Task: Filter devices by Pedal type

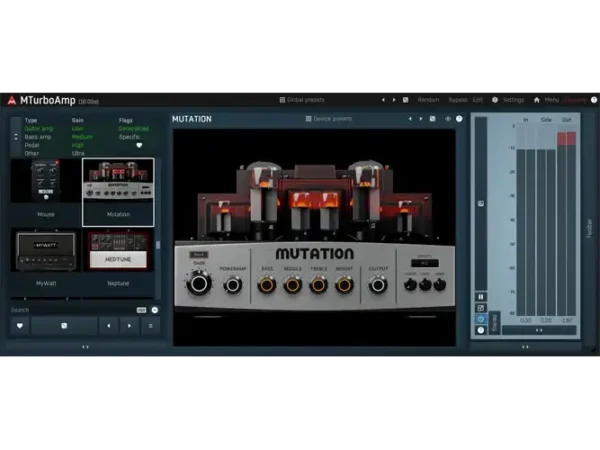Action: tap(32, 145)
